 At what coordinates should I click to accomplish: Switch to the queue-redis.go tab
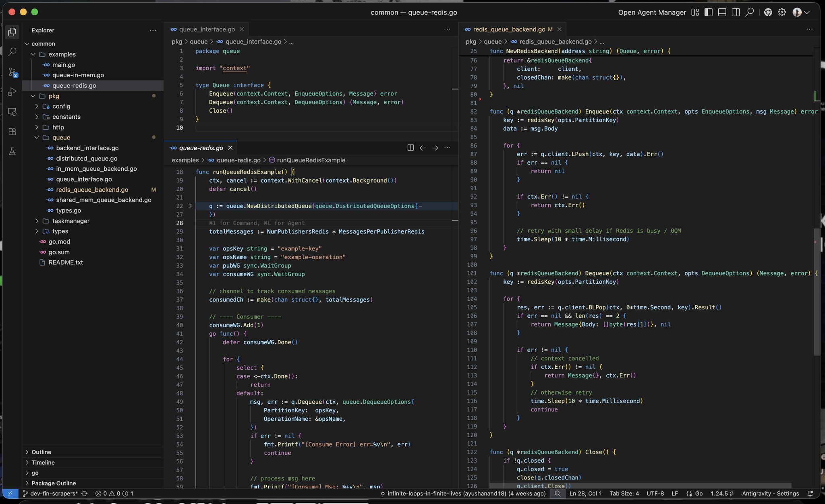click(201, 148)
